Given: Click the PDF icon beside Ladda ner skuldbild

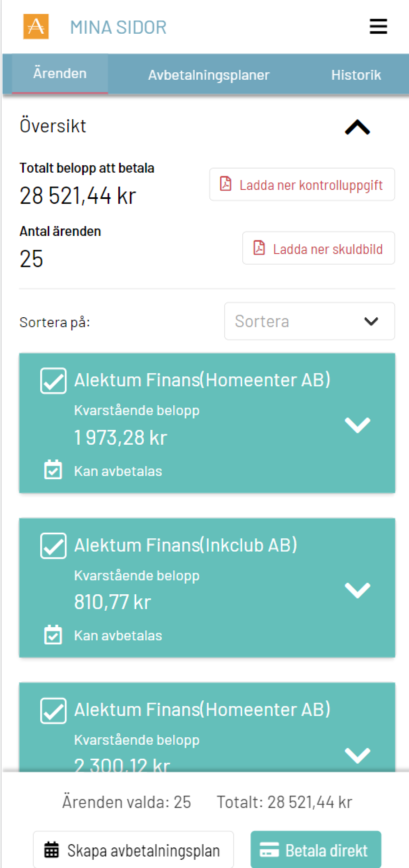Looking at the screenshot, I should [x=259, y=248].
